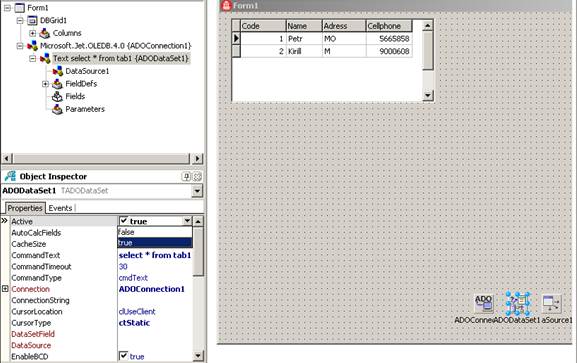Open the Active property dropdown arrow
Image resolution: width=577 pixels, height=363 pixels.
[187, 221]
